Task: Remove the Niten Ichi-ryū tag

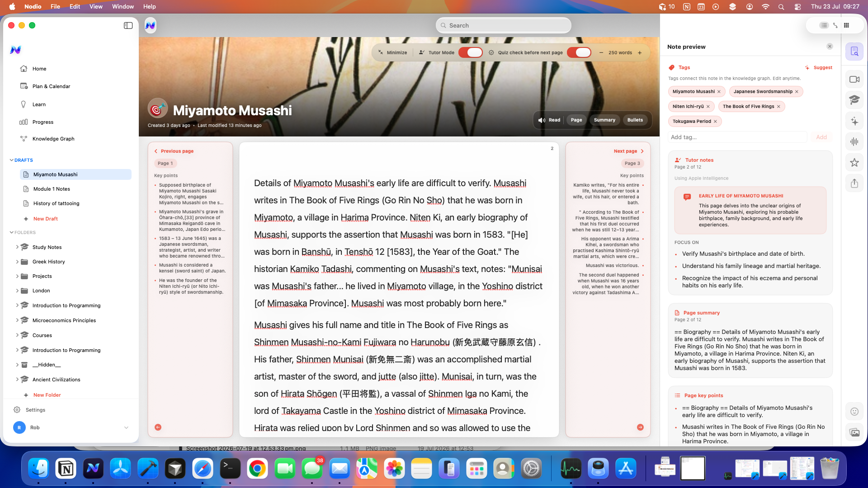Action: click(708, 106)
